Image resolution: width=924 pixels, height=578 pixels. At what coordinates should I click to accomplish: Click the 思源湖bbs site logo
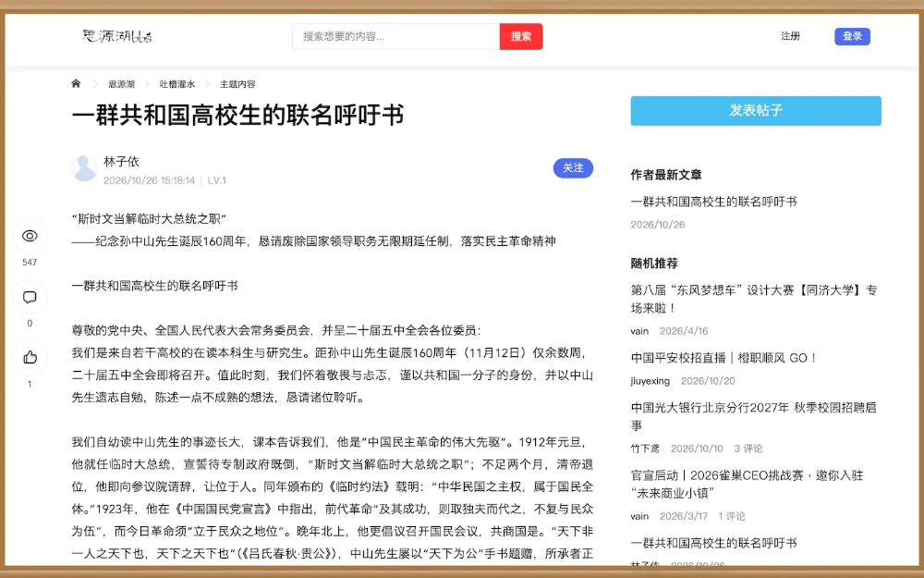point(117,36)
